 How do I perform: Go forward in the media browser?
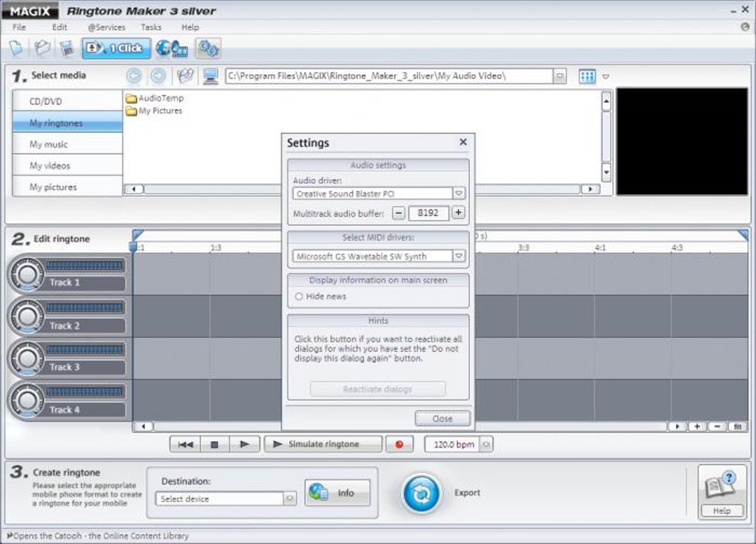(x=158, y=76)
